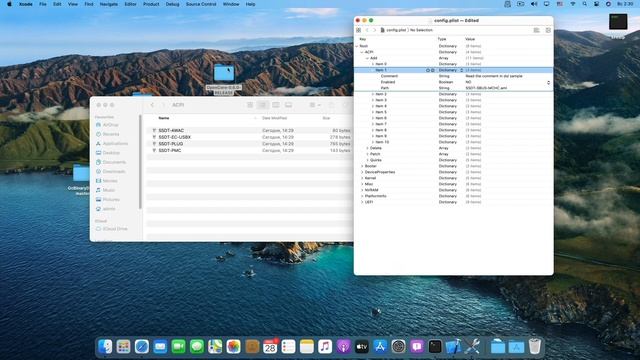Viewport: 640px width, 360px height.
Task: Open Enabled boolean value dropdown
Action: 548,82
